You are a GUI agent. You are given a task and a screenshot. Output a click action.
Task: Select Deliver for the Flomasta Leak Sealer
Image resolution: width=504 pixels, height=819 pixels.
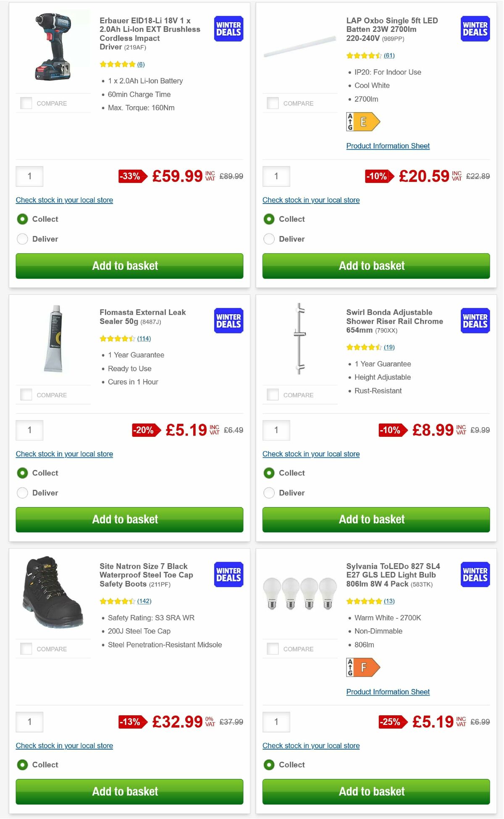[x=22, y=492]
